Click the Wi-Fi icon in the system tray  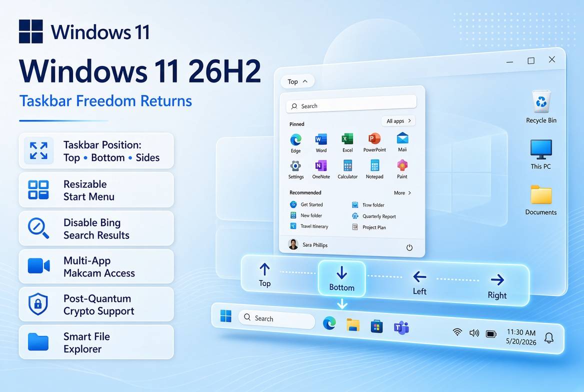[457, 331]
